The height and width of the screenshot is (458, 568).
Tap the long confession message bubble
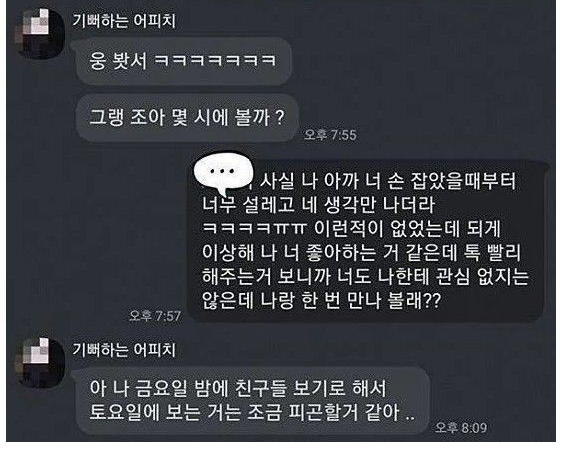(367, 241)
